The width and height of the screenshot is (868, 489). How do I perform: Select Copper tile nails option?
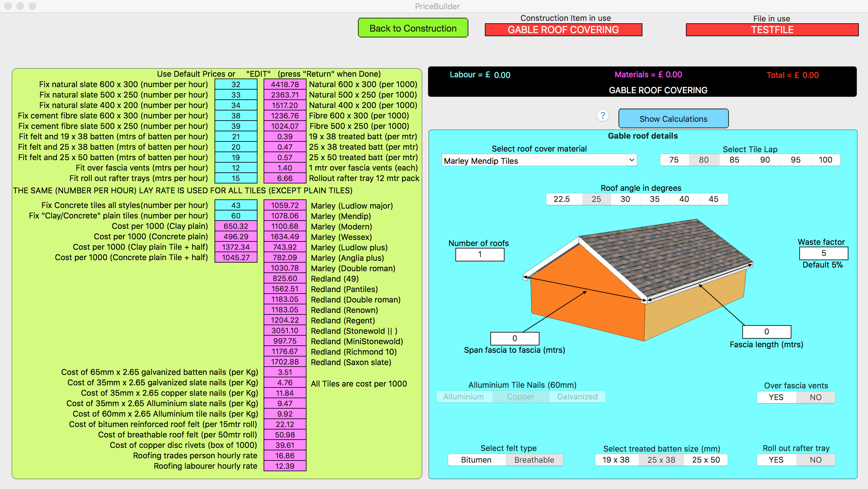pyautogui.click(x=521, y=397)
